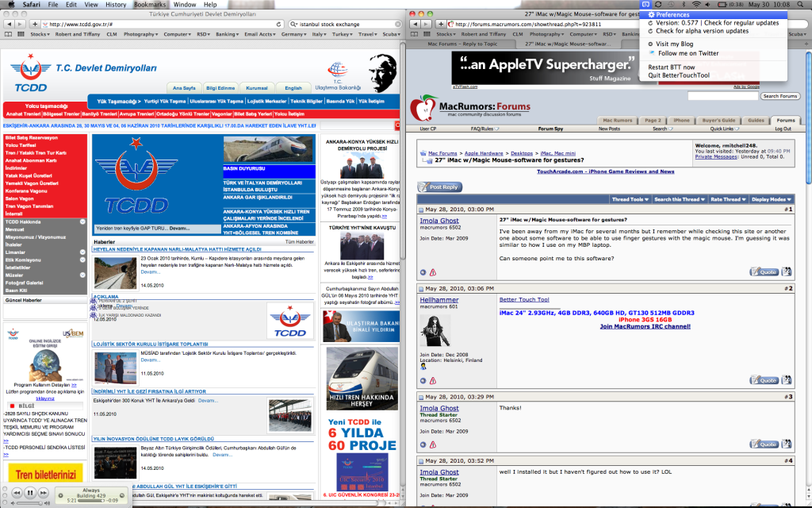Image resolution: width=812 pixels, height=508 pixels.
Task: Click Join MacRumors IRC channel link
Action: (x=645, y=326)
